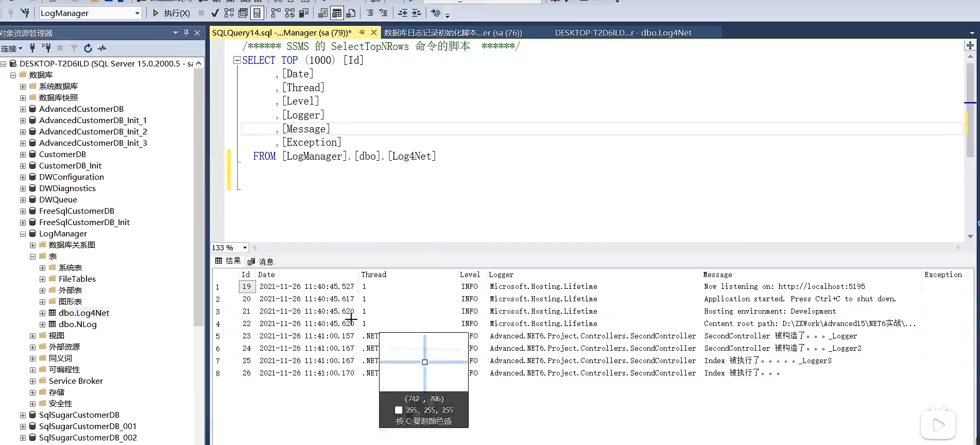980x445 pixels.
Task: Execute the query with 执行(X)
Action: [x=171, y=13]
